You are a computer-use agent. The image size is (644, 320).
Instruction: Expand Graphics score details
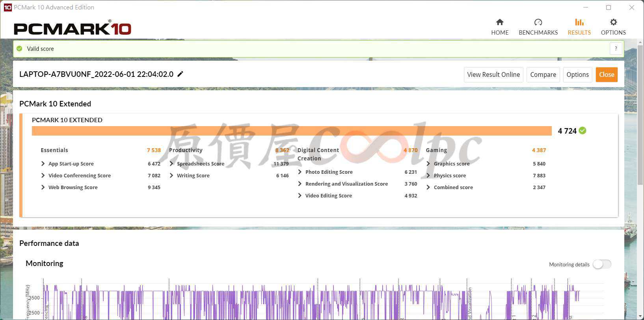pos(428,164)
